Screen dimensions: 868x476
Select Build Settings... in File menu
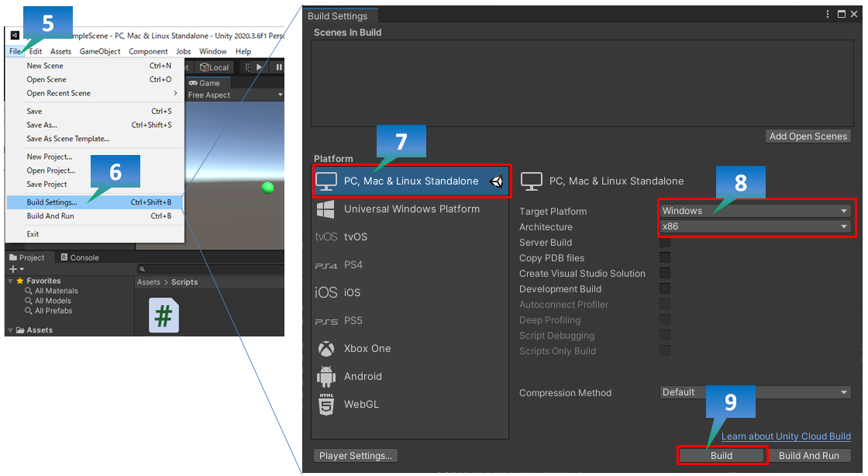point(95,202)
